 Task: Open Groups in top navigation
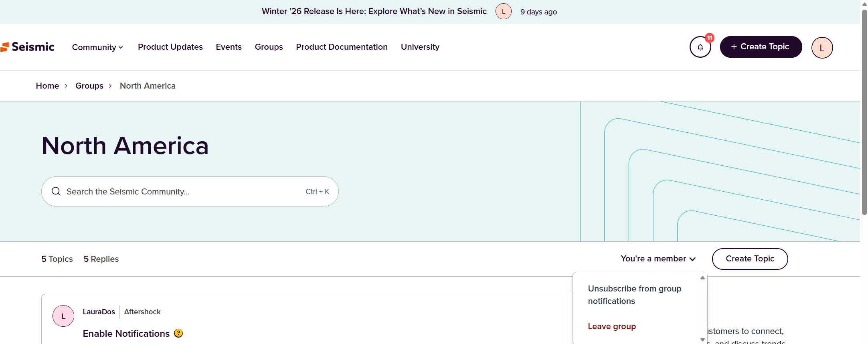coord(269,47)
